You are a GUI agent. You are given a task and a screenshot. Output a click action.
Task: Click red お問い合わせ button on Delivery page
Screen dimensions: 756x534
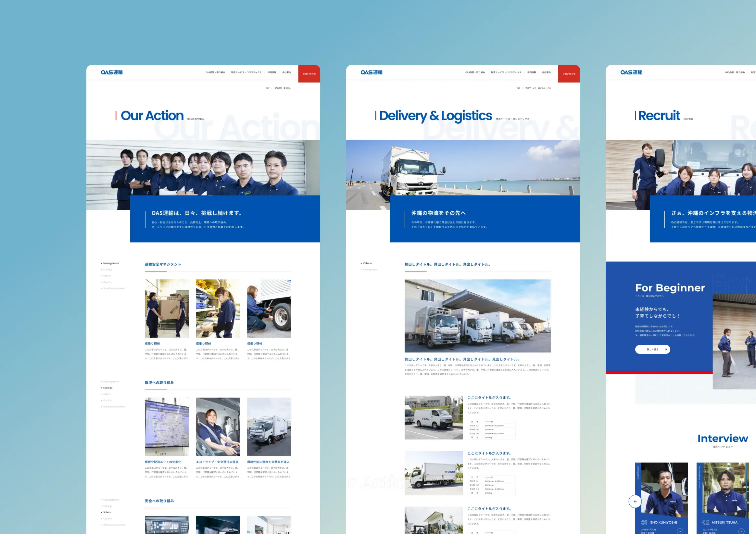(569, 74)
